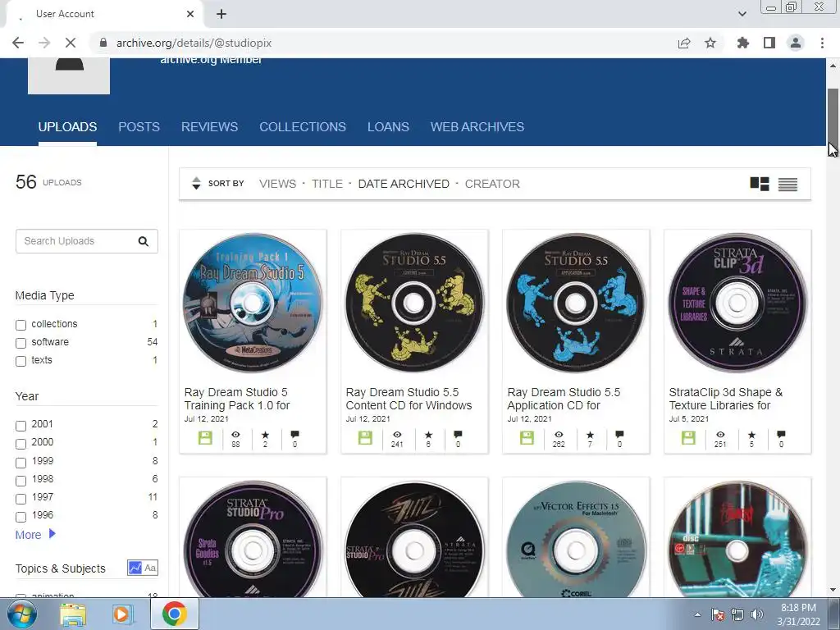Switch to list view
Viewport: 840px width, 630px height.
pyautogui.click(x=787, y=185)
